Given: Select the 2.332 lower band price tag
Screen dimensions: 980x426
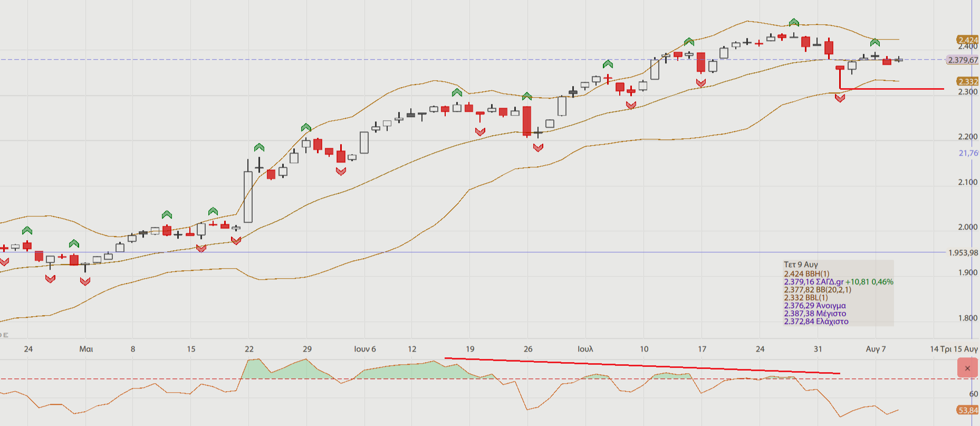Looking at the screenshot, I should [x=967, y=81].
